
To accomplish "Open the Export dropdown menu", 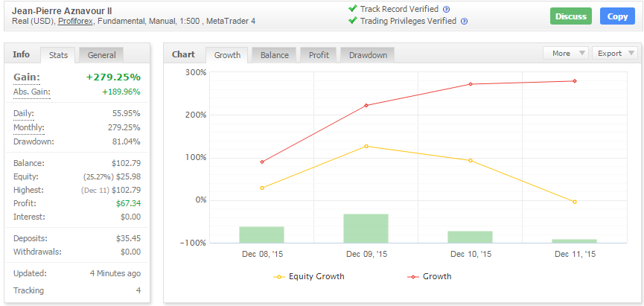I will pos(615,53).
